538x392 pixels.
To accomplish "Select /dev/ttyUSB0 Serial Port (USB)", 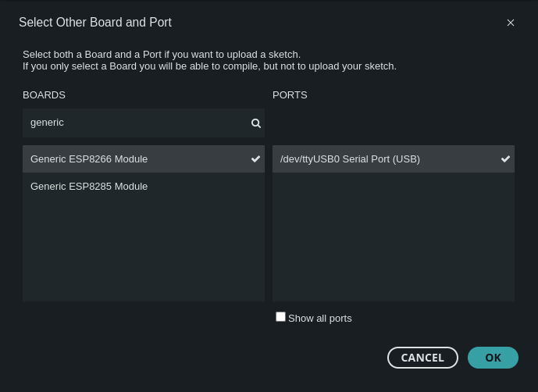I will [x=394, y=159].
